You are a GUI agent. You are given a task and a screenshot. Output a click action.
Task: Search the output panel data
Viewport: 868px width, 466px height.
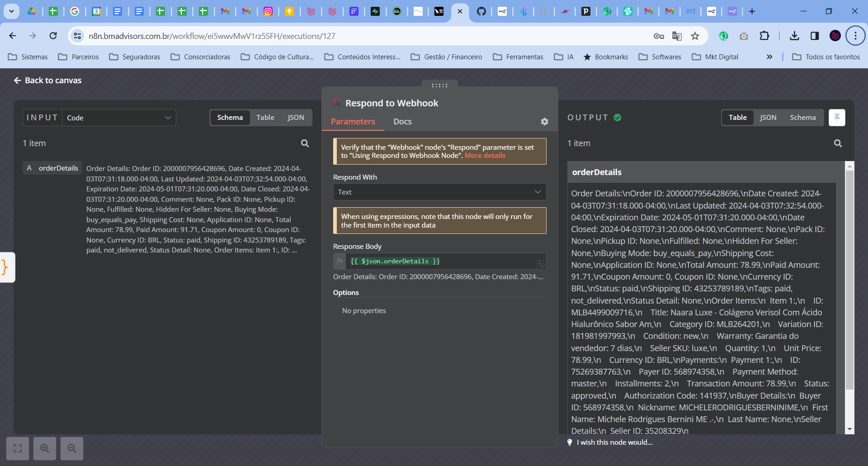[x=838, y=143]
